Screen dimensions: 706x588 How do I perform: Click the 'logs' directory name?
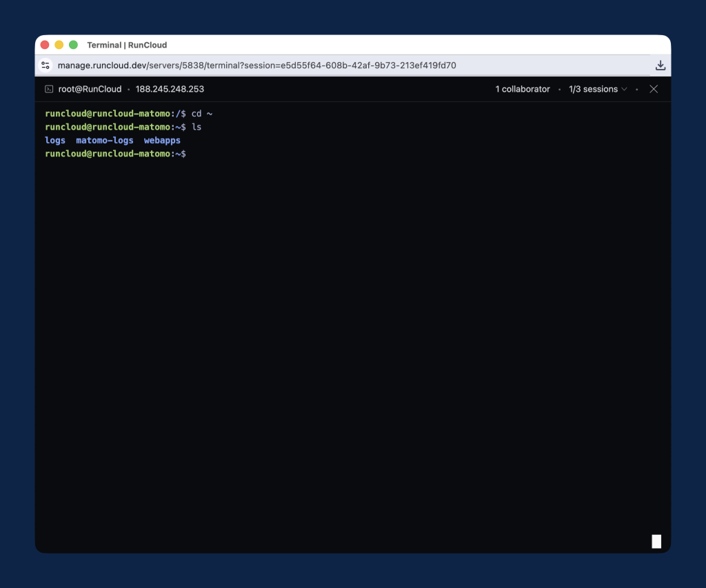click(55, 141)
